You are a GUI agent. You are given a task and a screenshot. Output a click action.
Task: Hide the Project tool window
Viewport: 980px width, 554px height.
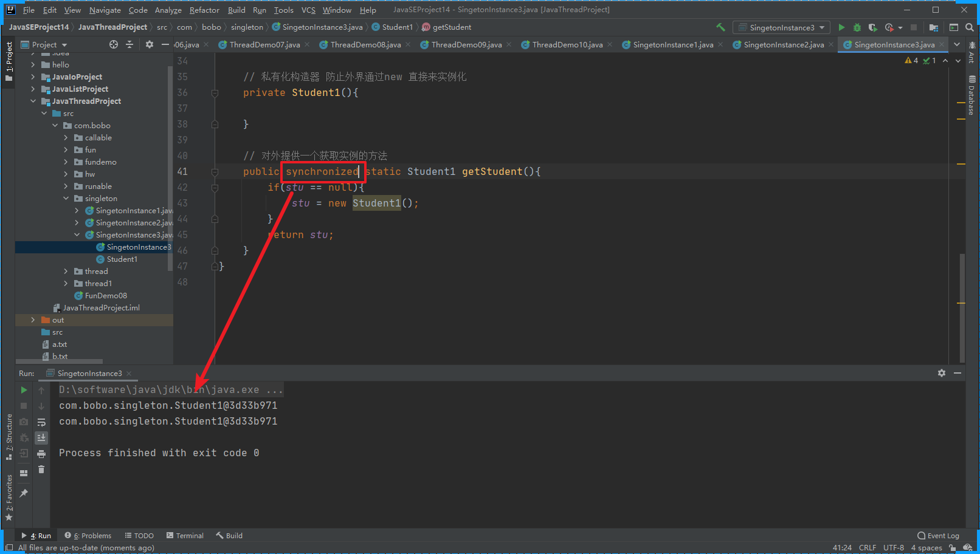point(165,44)
